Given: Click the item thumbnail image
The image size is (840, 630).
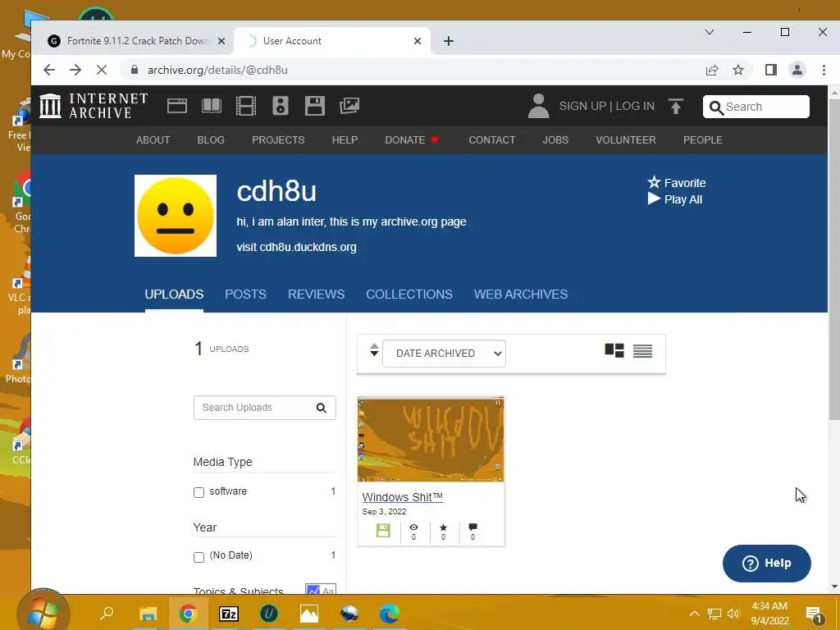Looking at the screenshot, I should point(431,440).
